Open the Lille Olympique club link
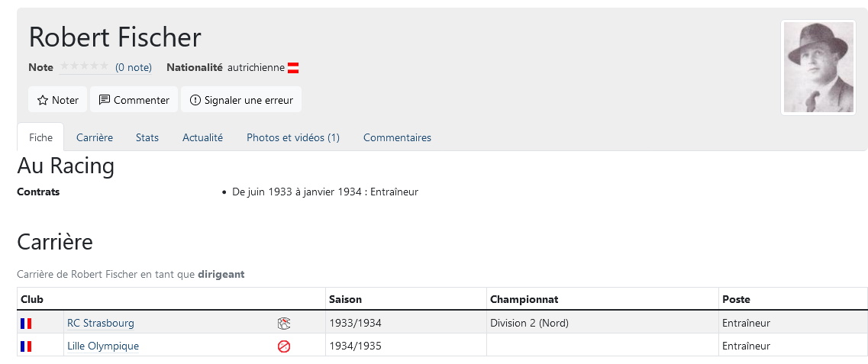868x364 pixels. click(x=103, y=346)
